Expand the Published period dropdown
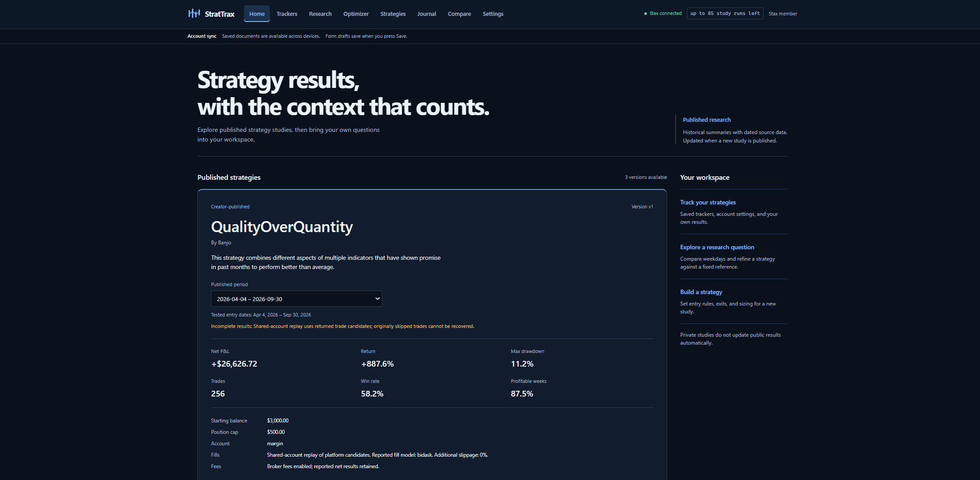Image resolution: width=980 pixels, height=480 pixels. click(296, 298)
